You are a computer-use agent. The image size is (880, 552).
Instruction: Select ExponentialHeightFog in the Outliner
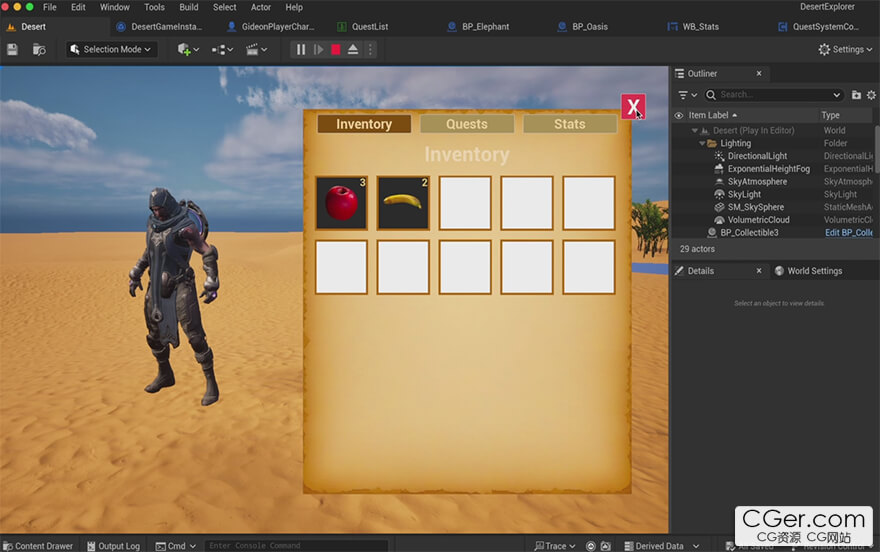coord(768,169)
